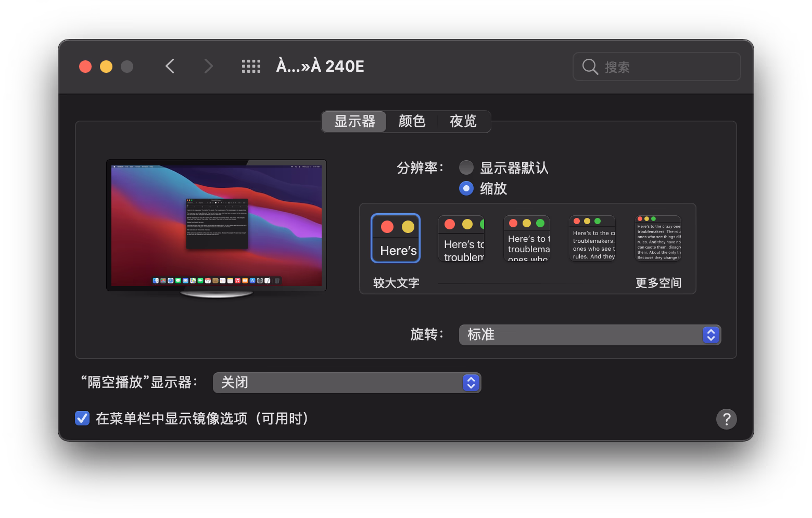
Task: Toggle 在菜单栏中显示镜像选项 checkbox
Action: tap(82, 418)
